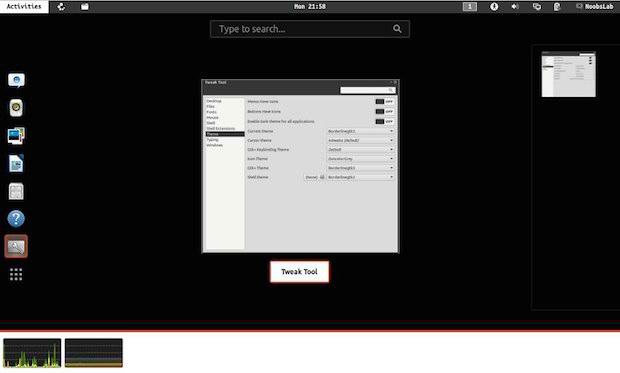Open the blue Help question mark icon
Viewport: 620px width, 373px height.
[16, 219]
